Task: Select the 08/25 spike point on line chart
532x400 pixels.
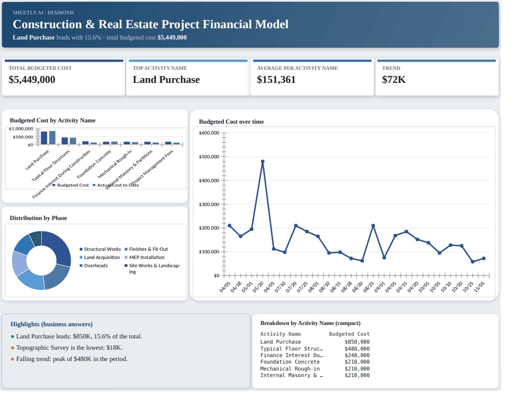Action: coord(373,226)
